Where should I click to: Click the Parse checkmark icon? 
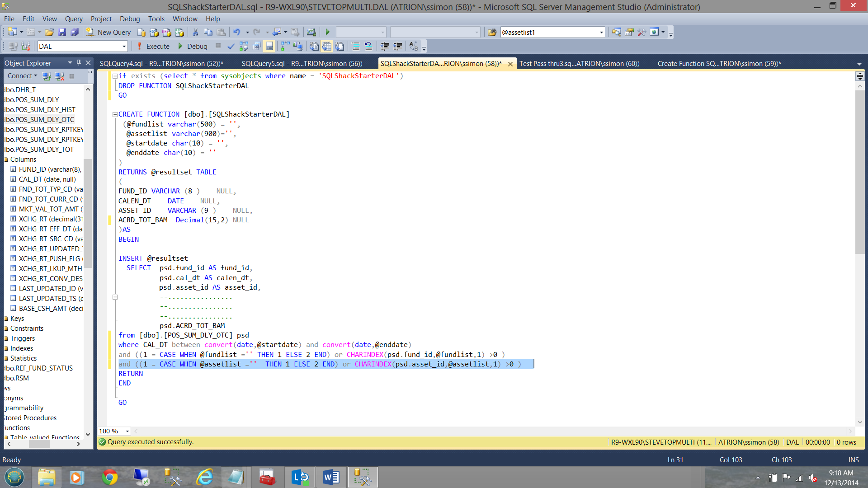click(231, 46)
